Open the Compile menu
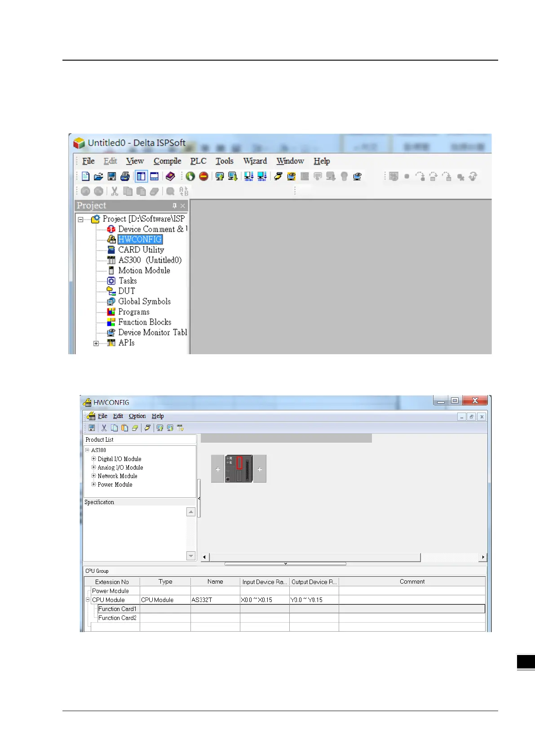 [167, 161]
